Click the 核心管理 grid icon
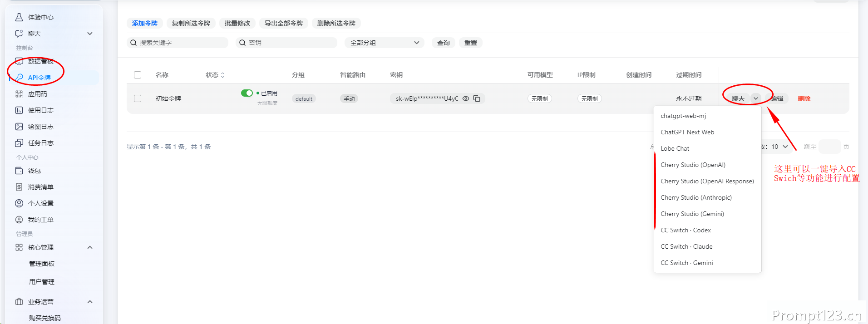 pos(19,247)
